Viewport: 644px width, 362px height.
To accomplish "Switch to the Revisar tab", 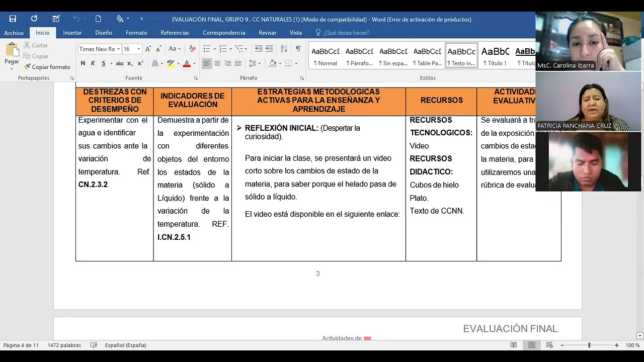I will pyautogui.click(x=268, y=33).
